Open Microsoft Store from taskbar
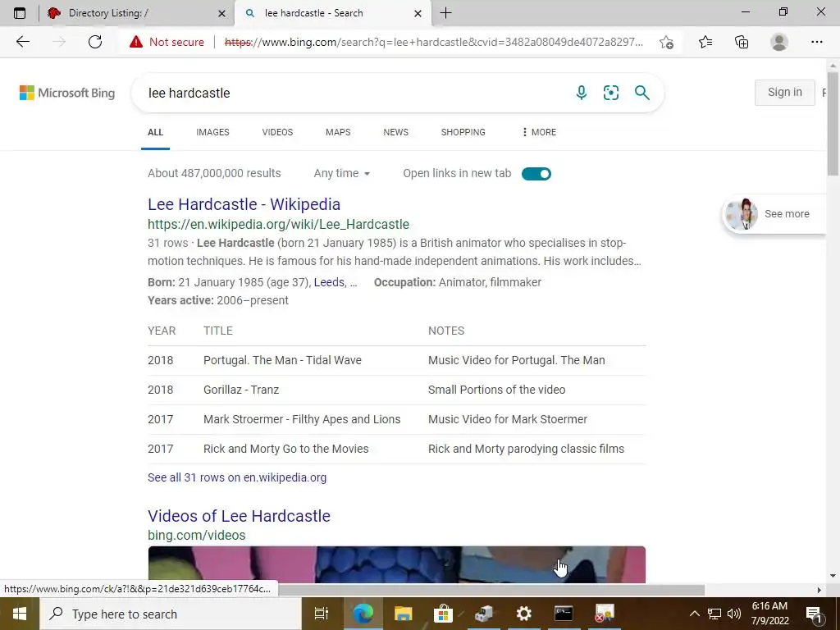 tap(443, 614)
